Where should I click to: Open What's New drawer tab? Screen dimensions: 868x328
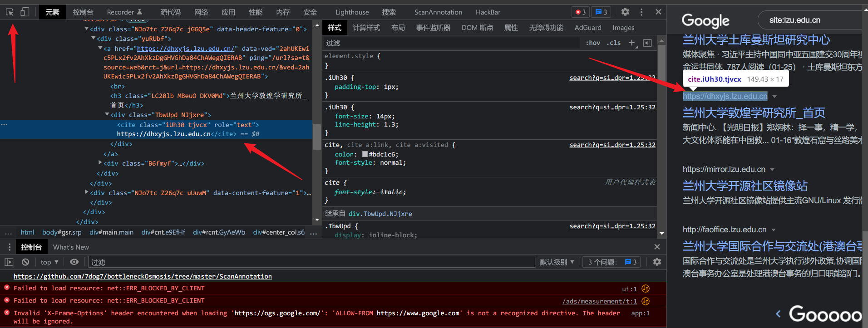click(x=71, y=247)
